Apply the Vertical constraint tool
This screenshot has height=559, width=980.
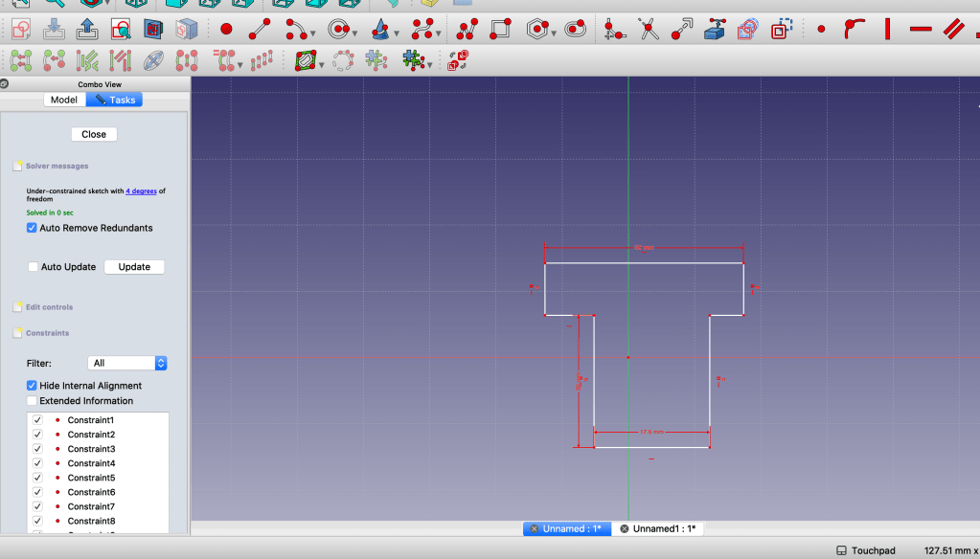pos(888,30)
